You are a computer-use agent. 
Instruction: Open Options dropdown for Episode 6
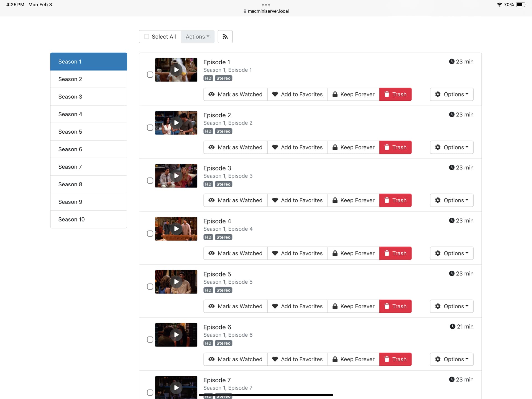click(451, 359)
